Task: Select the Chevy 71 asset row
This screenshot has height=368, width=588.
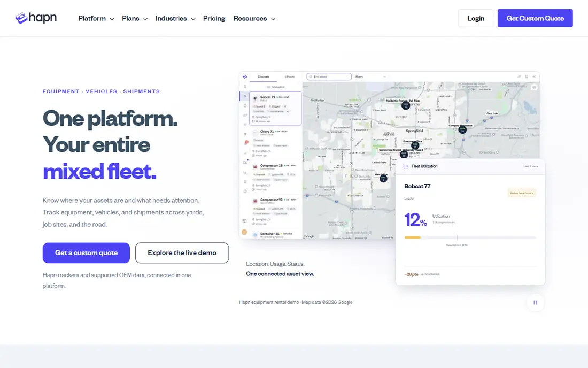Action: pos(276,143)
